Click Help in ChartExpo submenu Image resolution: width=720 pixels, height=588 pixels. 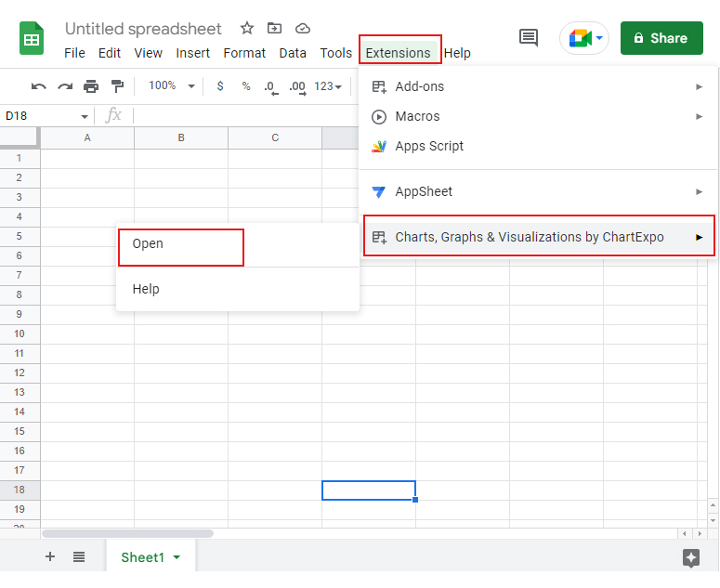(x=238, y=289)
